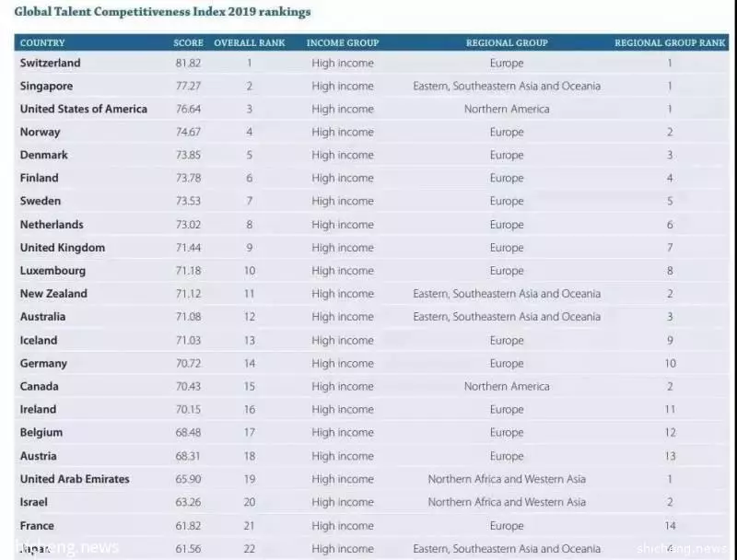Select the Israel country cell

point(33,502)
